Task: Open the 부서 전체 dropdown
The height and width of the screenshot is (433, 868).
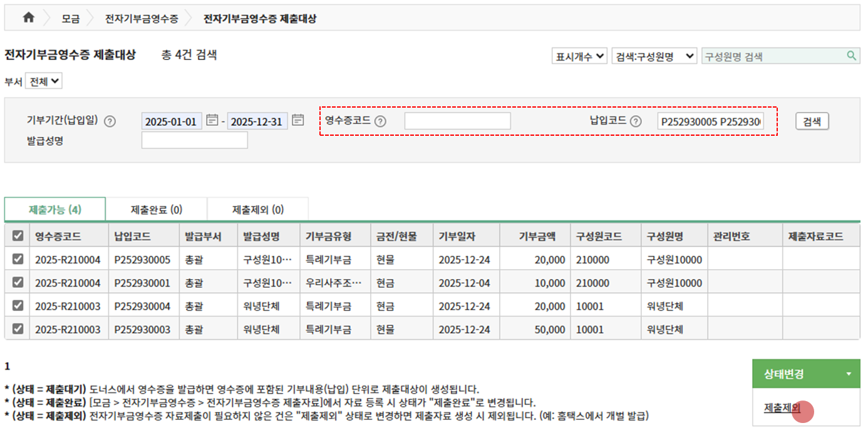Action: pos(44,81)
